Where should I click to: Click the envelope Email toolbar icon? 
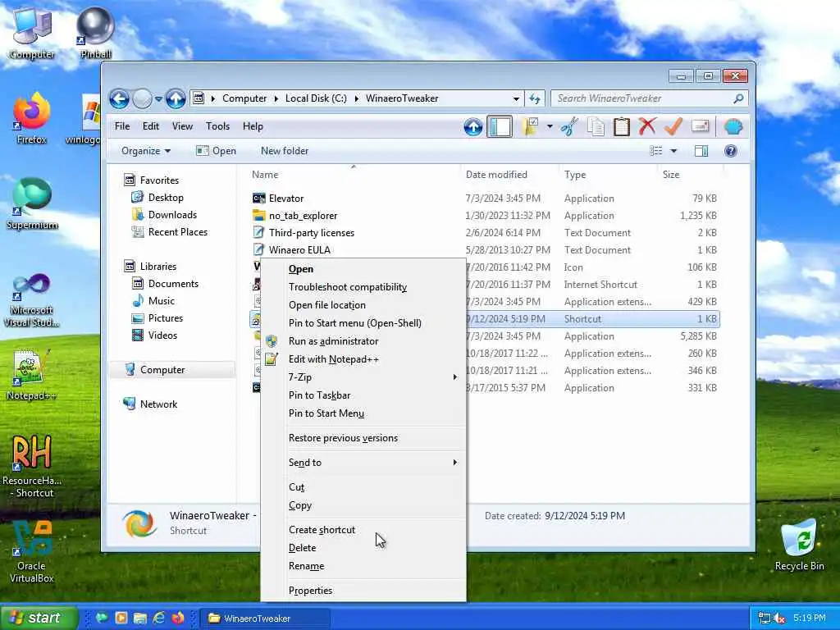tap(701, 126)
